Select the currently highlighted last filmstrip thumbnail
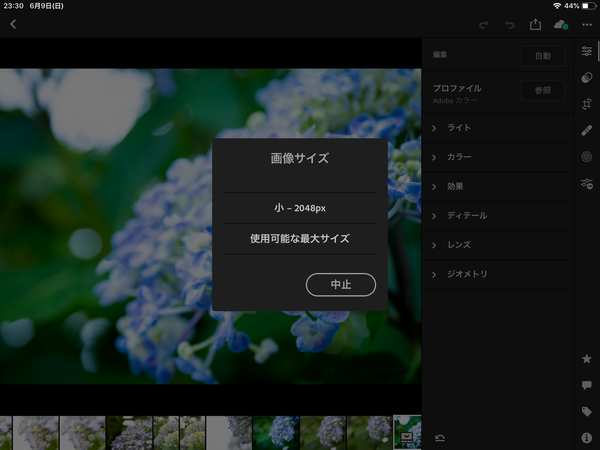The width and height of the screenshot is (600, 450). point(407,432)
